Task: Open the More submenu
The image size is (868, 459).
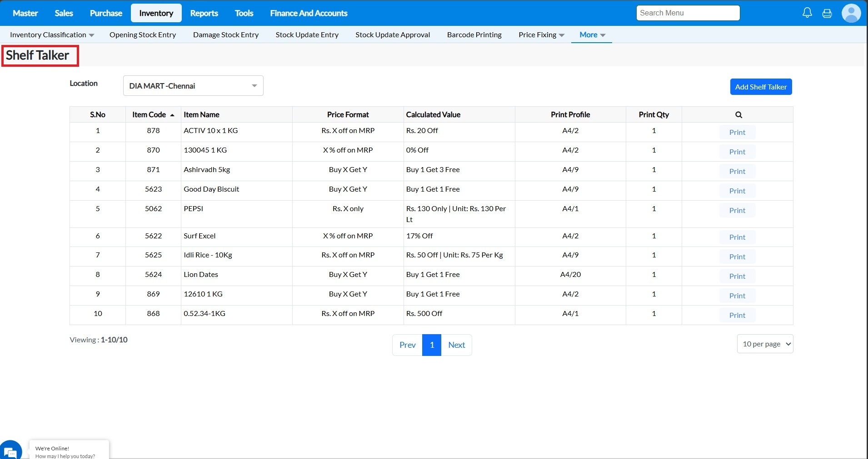Action: coord(592,35)
